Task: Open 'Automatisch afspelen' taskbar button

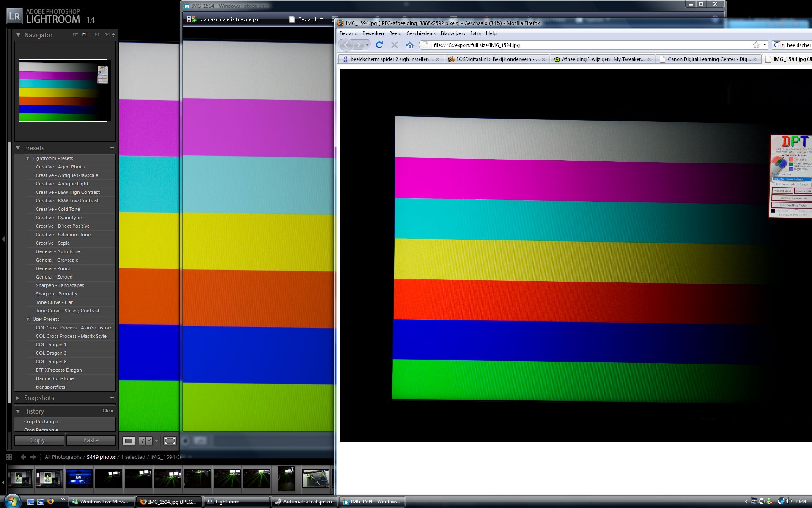Action: (304, 502)
